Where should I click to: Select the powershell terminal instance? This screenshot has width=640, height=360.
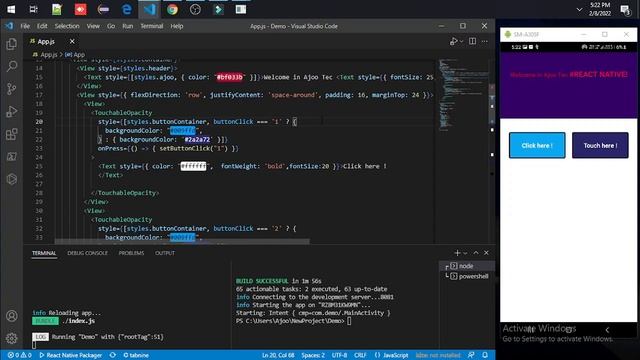coord(468,276)
